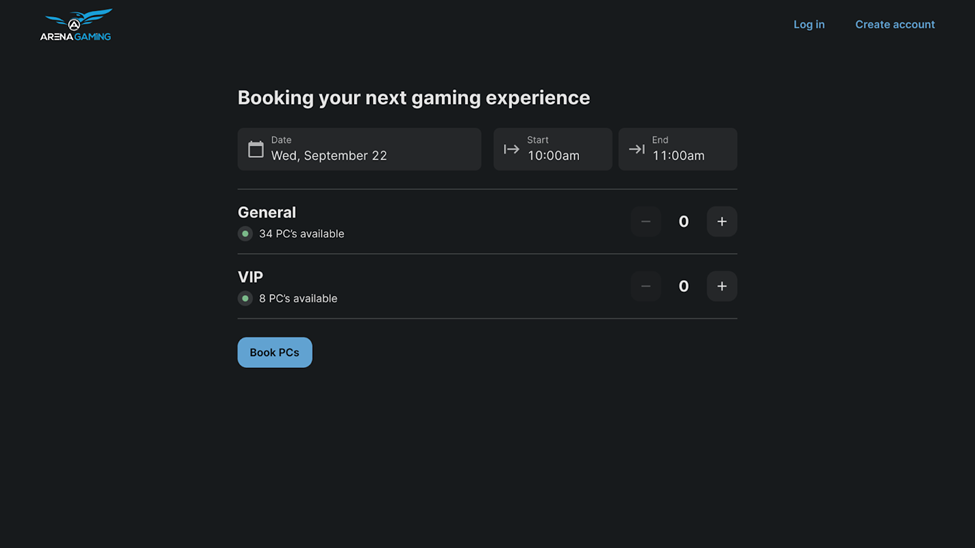Click the VIP quantity value
The width and height of the screenshot is (975, 548).
coord(683,286)
